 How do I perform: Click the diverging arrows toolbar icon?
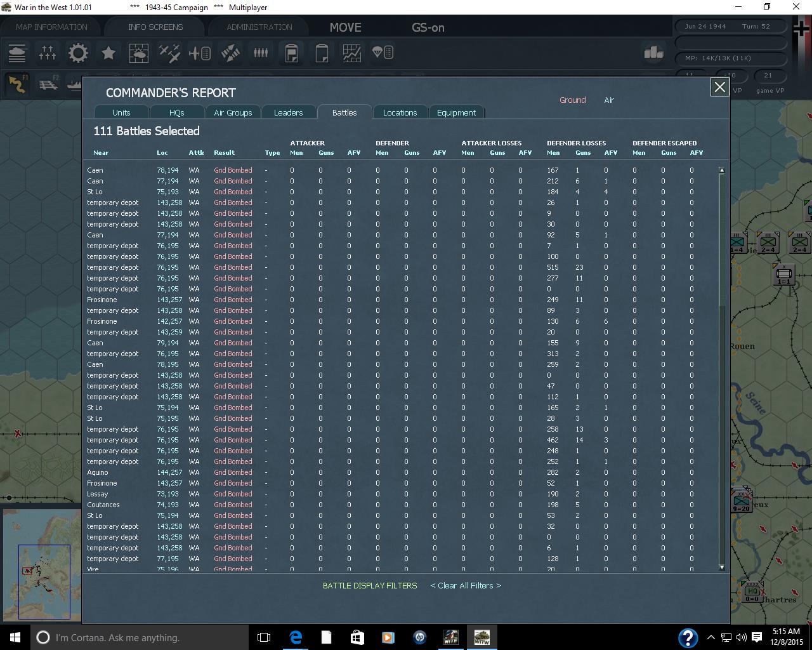[230, 53]
